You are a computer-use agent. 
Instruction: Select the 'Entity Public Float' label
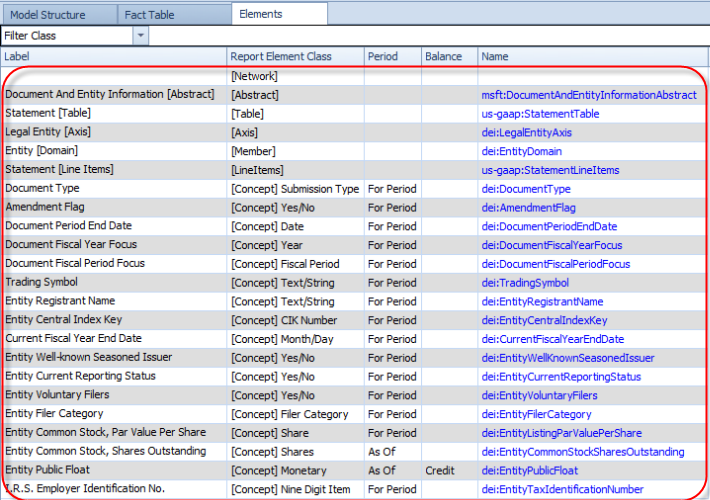click(47, 470)
